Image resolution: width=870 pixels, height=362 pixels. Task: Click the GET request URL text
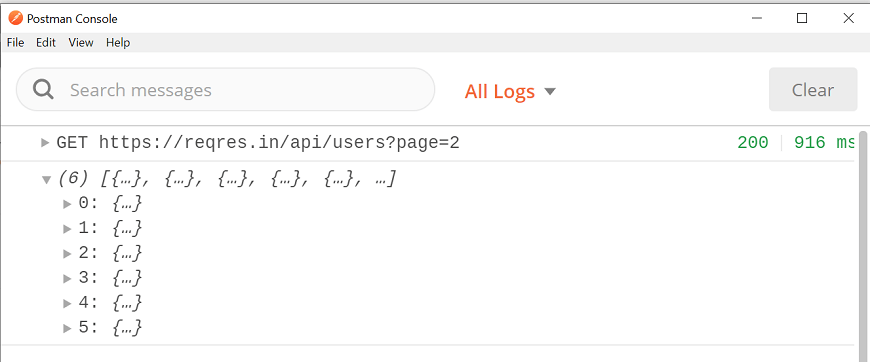click(279, 143)
